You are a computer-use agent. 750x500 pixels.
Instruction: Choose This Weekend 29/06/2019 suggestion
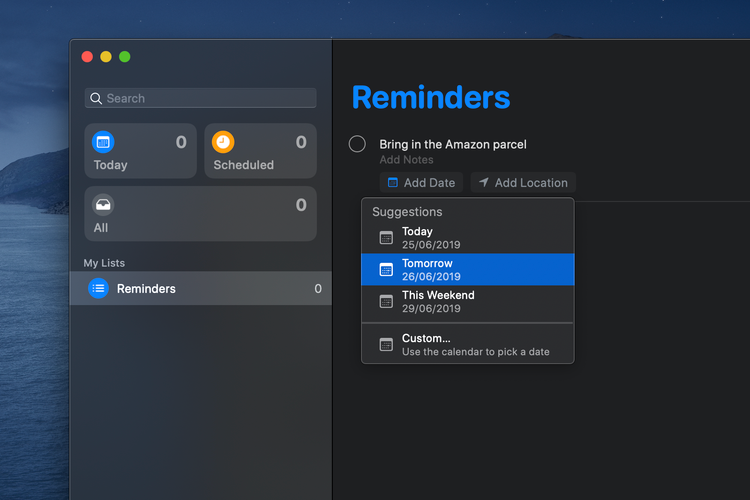coord(468,301)
